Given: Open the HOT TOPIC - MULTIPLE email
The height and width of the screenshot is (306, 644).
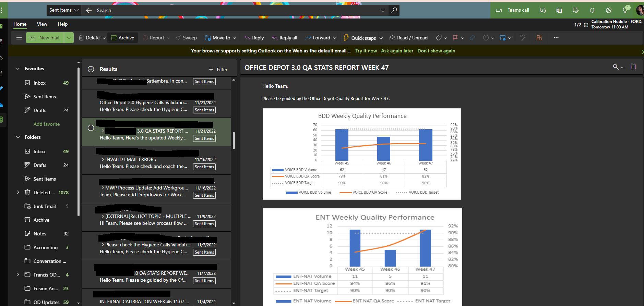Looking at the screenshot, I should point(156,217).
